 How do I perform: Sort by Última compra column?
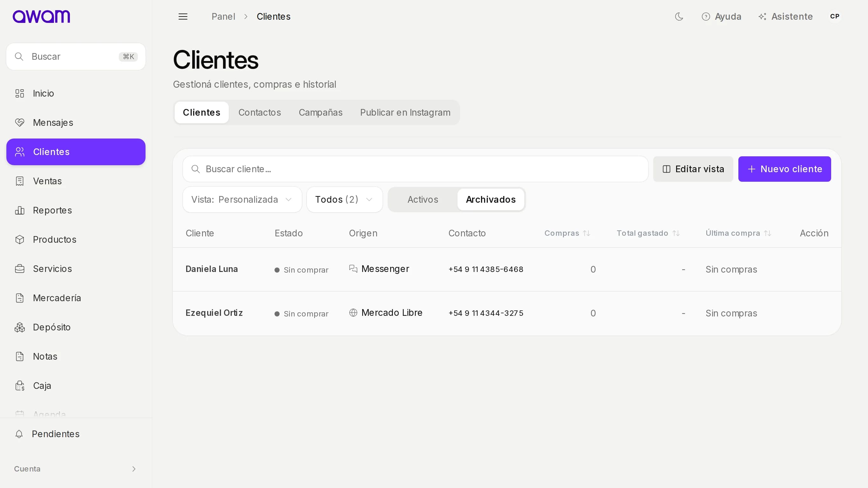point(738,233)
